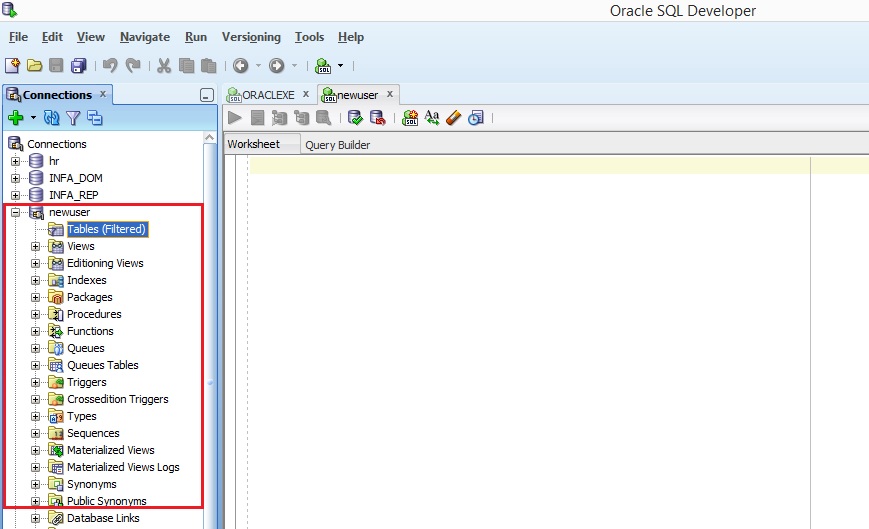
Task: Click the SQL Tuning Advisor icon
Action: click(x=324, y=117)
